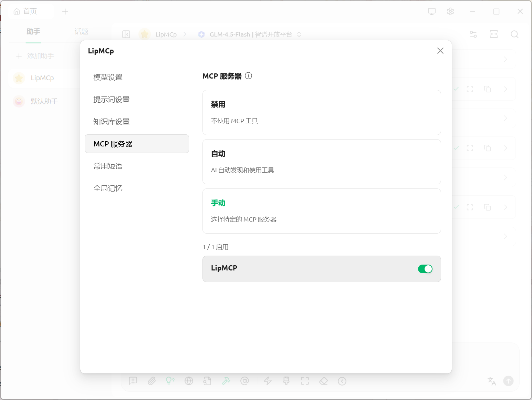This screenshot has height=400, width=532.
Task: Click the translate icon near send
Action: pos(492,381)
